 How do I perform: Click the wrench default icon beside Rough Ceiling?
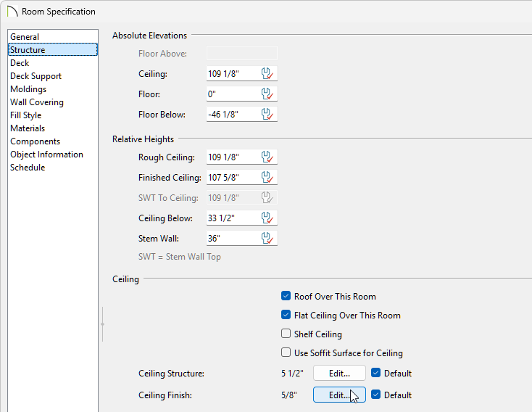(267, 157)
